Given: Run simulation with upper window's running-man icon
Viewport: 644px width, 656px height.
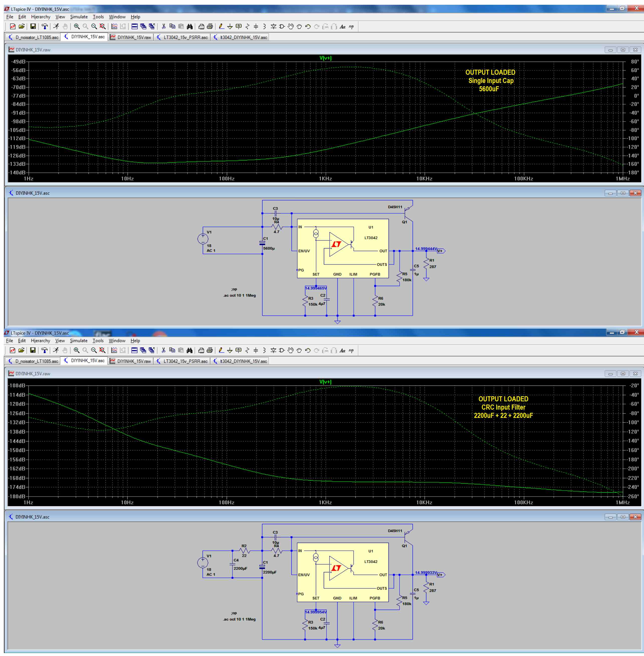Looking at the screenshot, I should (56, 26).
